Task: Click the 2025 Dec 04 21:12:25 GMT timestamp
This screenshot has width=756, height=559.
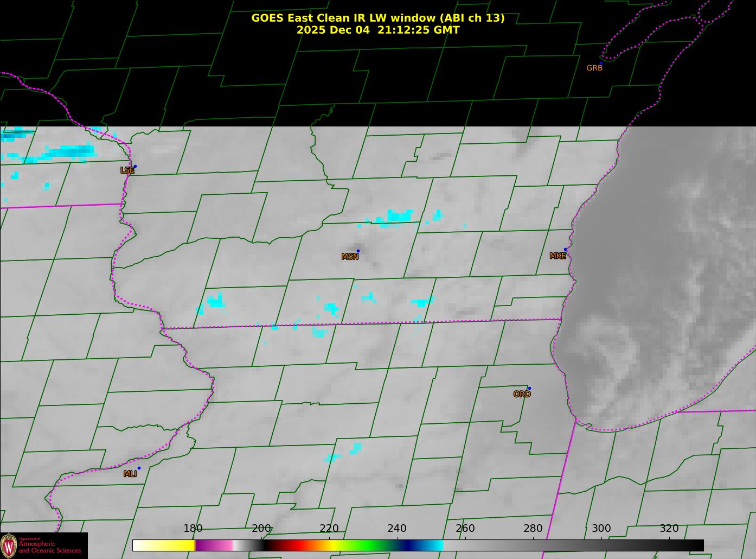Action: point(378,30)
